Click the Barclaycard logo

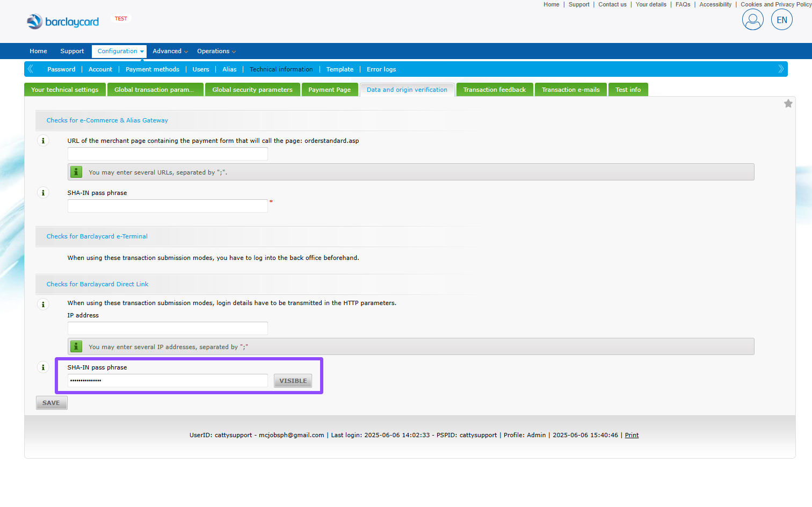63,21
